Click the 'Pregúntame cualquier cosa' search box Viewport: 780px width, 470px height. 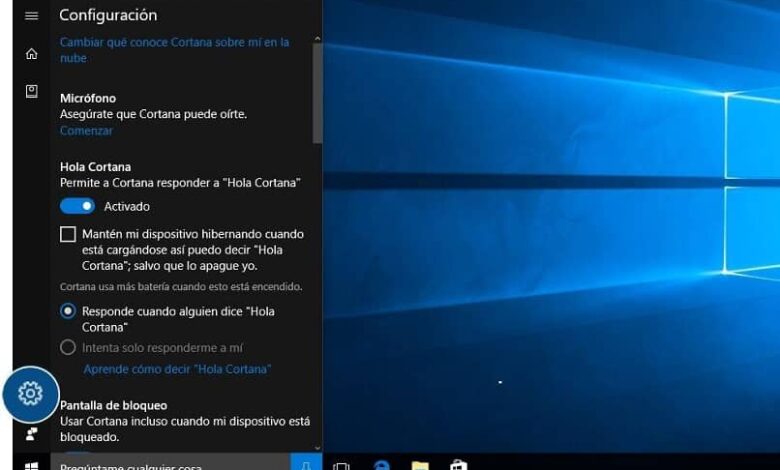[170, 464]
